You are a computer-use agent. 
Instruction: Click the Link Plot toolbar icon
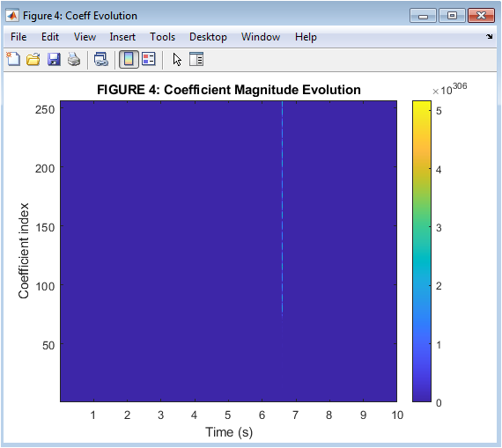point(101,59)
